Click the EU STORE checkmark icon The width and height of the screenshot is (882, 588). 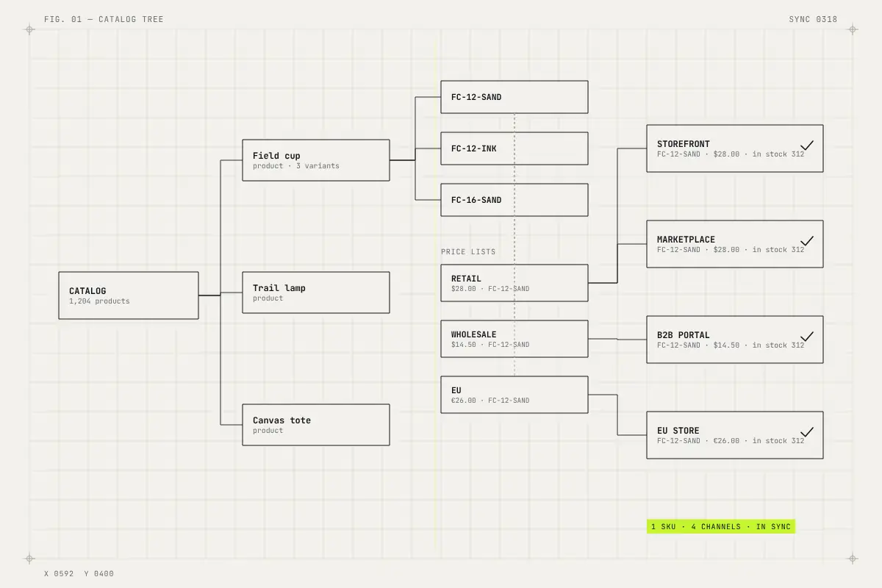tap(806, 431)
